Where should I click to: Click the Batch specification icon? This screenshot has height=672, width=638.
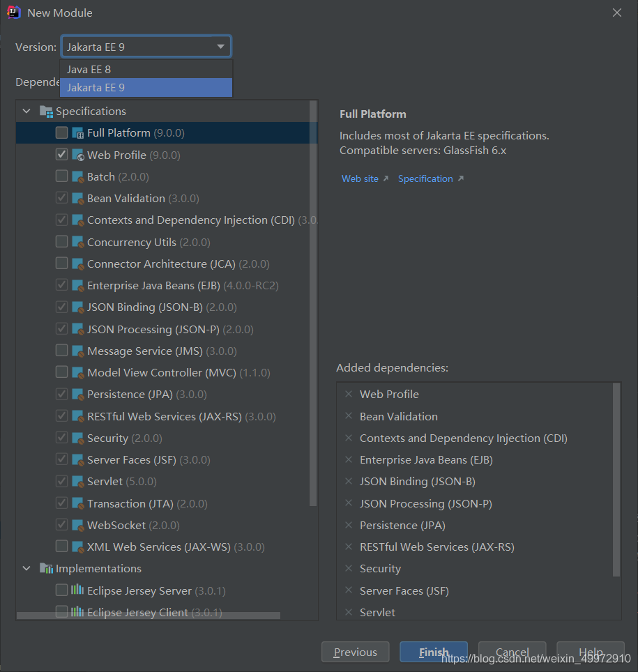77,176
